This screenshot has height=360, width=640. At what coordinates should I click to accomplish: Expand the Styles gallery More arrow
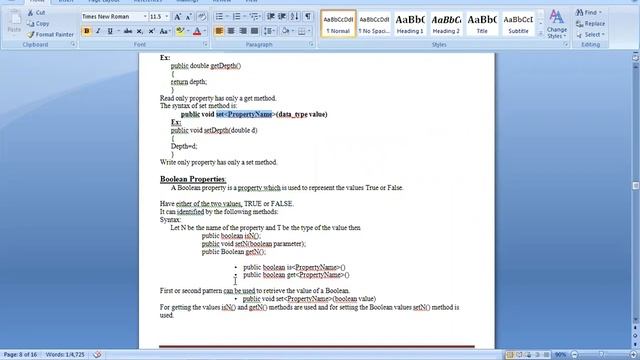click(540, 33)
